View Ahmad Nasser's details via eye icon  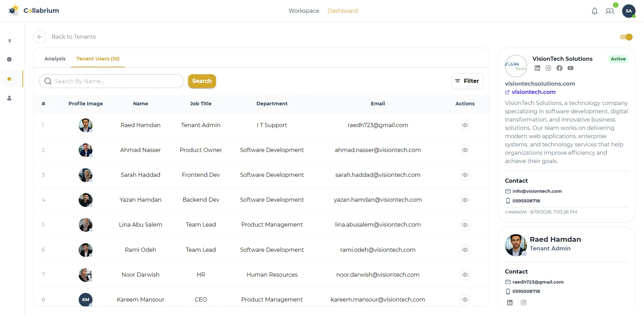[x=465, y=150]
